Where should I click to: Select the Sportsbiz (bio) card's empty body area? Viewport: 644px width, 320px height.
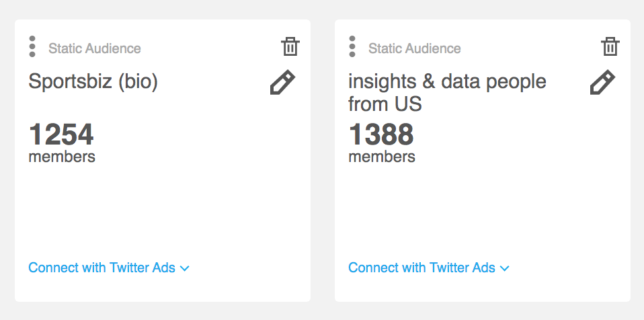coord(163,210)
